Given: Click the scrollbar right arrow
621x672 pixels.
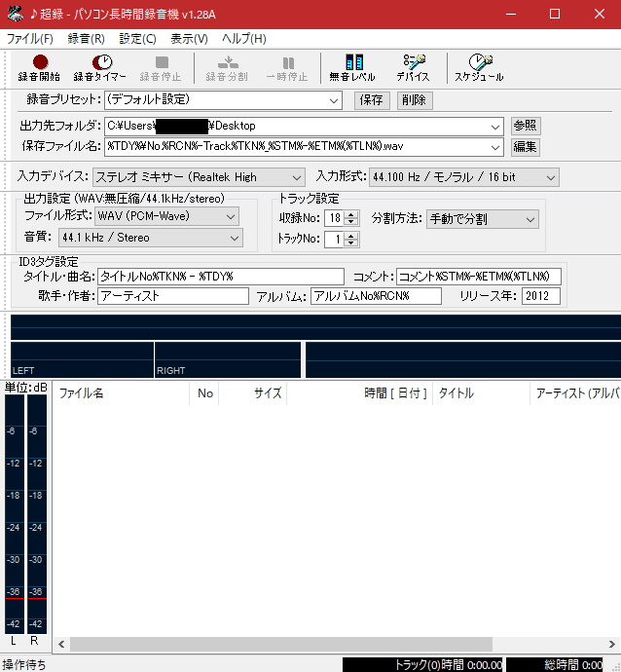Looking at the screenshot, I should (612, 644).
